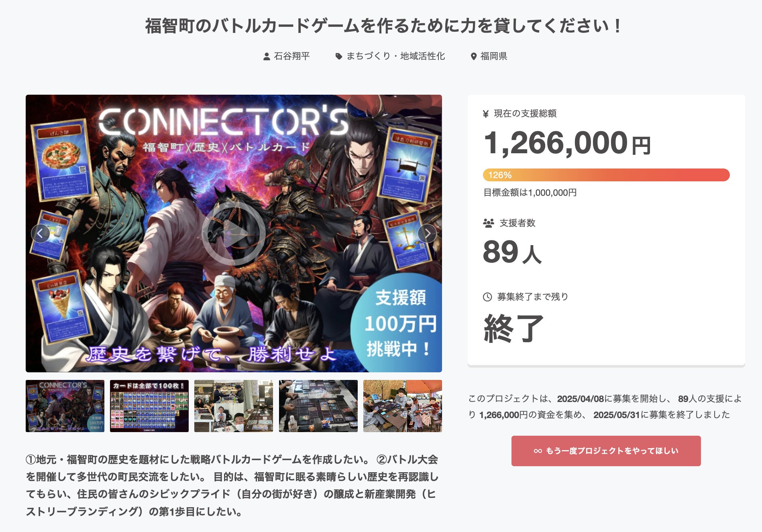This screenshot has height=532, width=762.
Task: Click the supporters group icon beside 支援者数
Action: (x=489, y=223)
